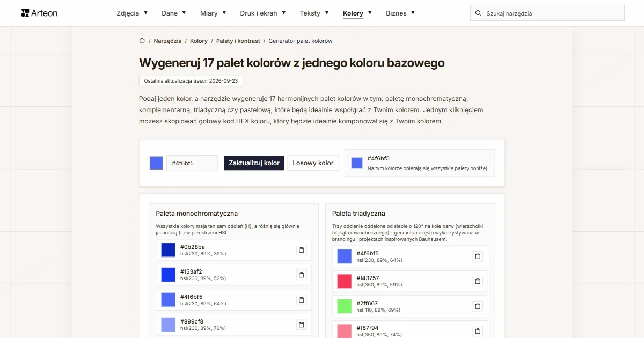The image size is (644, 338).
Task: Click the #153af2 blue swatch
Action: tap(168, 275)
